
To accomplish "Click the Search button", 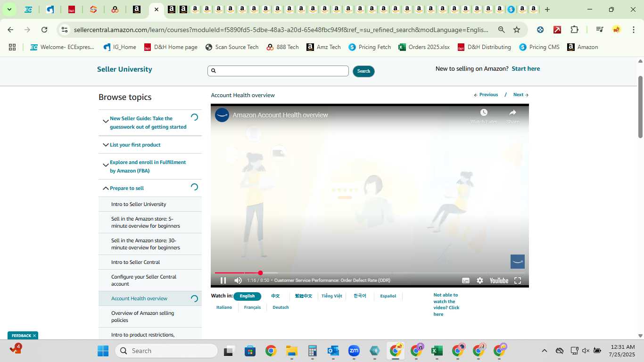I will (363, 71).
